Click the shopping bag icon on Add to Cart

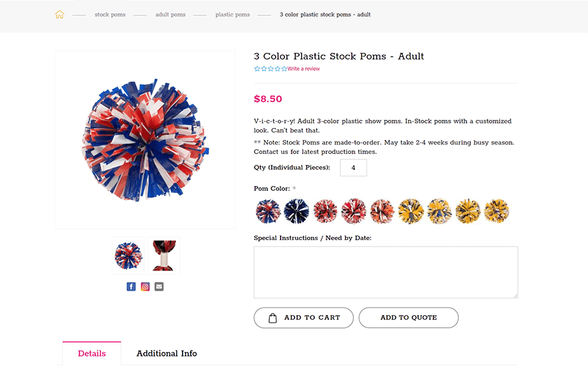[272, 317]
